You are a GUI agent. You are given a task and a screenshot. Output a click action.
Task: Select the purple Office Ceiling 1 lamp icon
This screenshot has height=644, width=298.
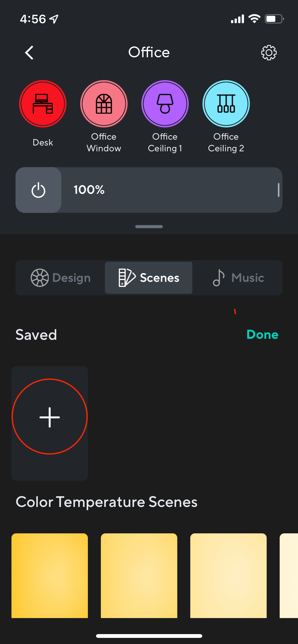[x=165, y=104]
